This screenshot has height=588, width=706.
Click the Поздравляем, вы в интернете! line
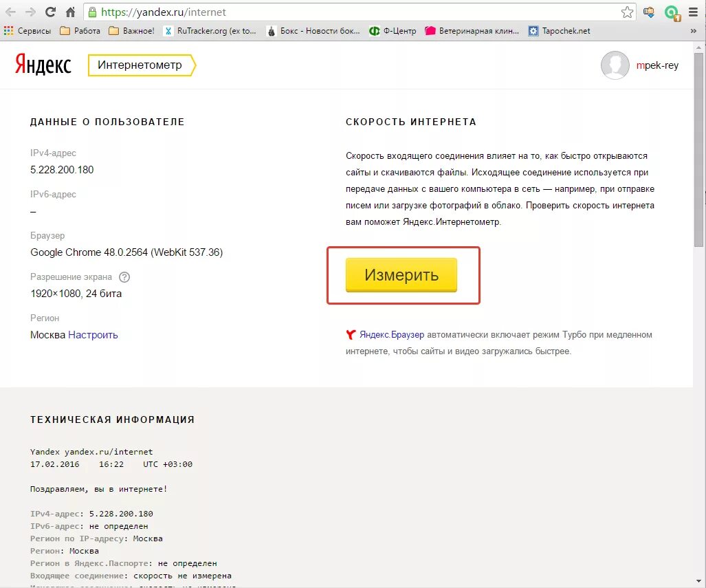click(98, 489)
